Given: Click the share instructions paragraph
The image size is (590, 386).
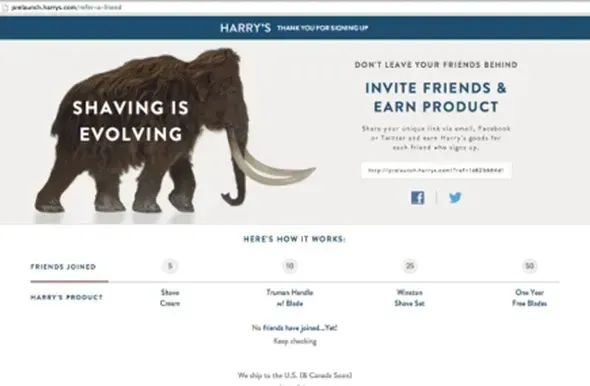Looking at the screenshot, I should (436, 138).
